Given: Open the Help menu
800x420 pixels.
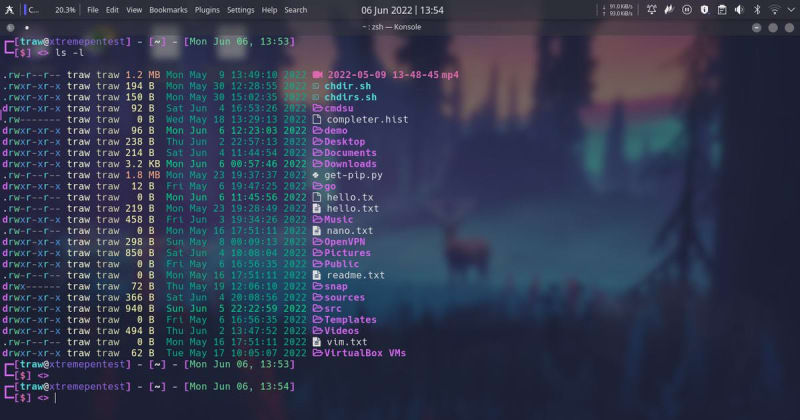Looking at the screenshot, I should pyautogui.click(x=270, y=9).
